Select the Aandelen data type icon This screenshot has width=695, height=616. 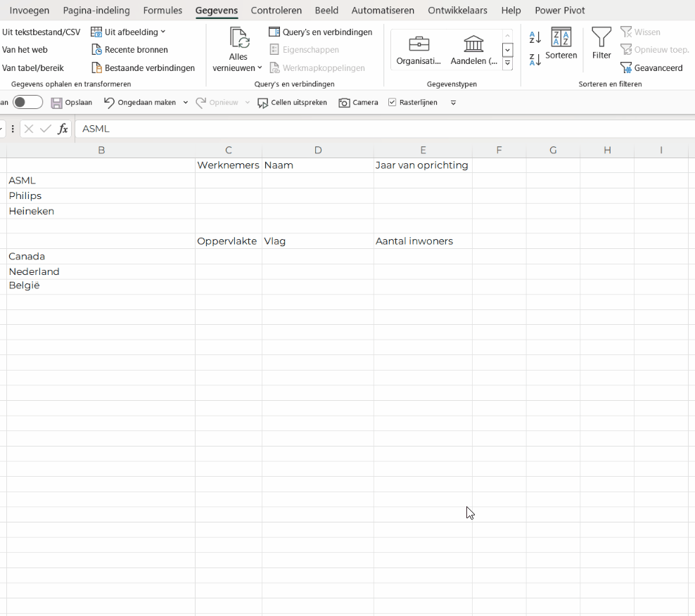[x=473, y=44]
